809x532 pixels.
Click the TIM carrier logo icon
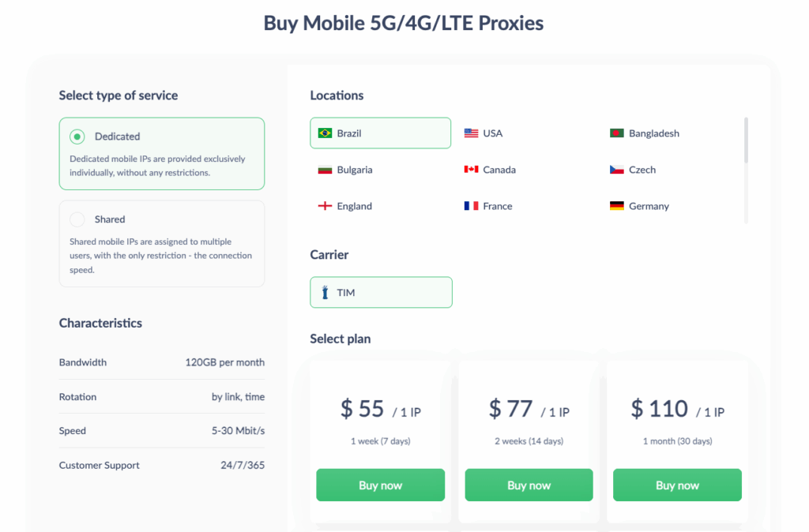coord(325,293)
